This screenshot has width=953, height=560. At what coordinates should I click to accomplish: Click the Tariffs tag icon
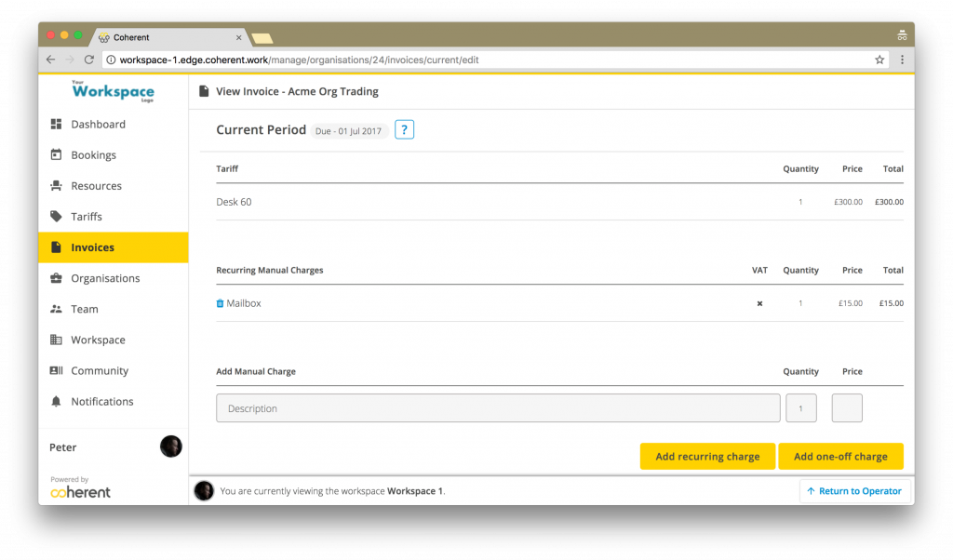(56, 216)
